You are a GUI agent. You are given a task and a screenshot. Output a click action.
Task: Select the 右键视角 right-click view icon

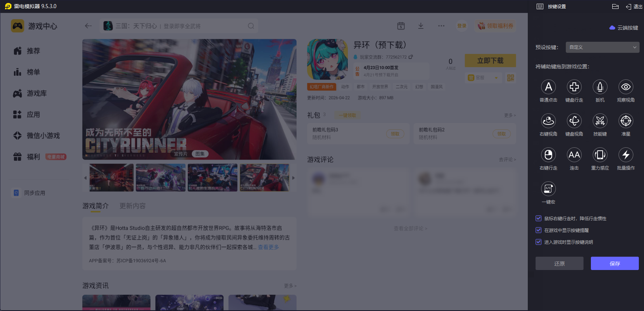548,121
